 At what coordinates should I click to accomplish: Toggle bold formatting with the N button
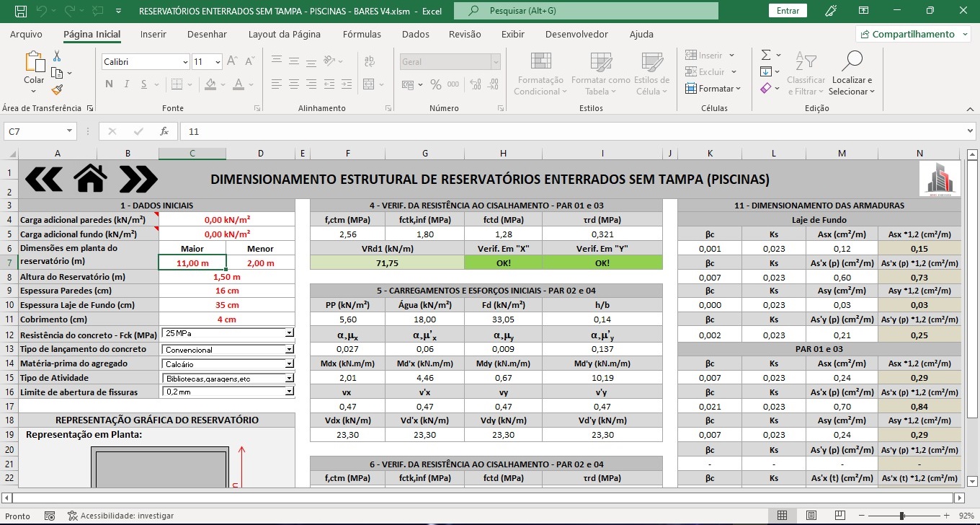click(x=109, y=84)
